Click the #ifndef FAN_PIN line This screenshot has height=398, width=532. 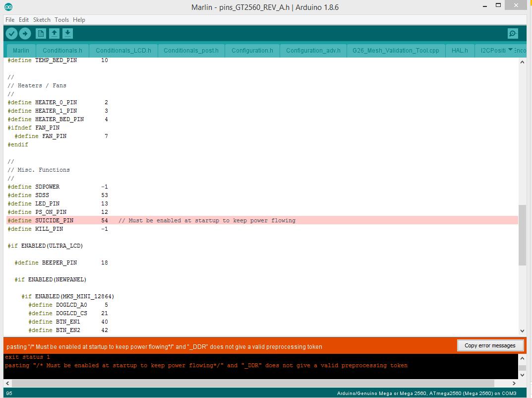(x=34, y=128)
